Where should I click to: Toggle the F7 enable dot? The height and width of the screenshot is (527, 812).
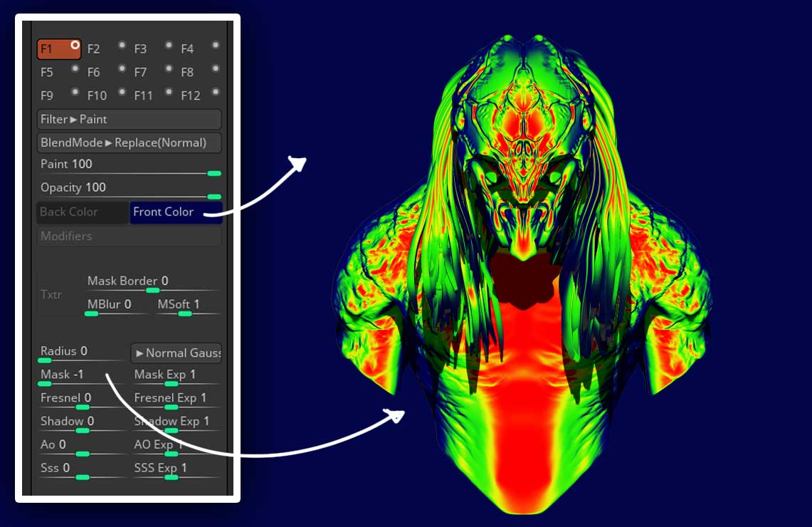[x=168, y=68]
